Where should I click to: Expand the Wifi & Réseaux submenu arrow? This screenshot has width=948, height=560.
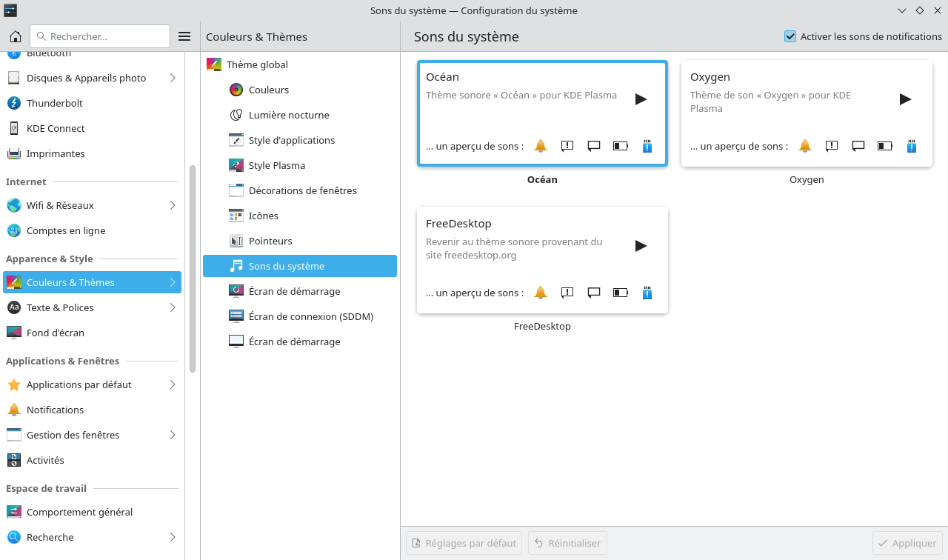(173, 205)
